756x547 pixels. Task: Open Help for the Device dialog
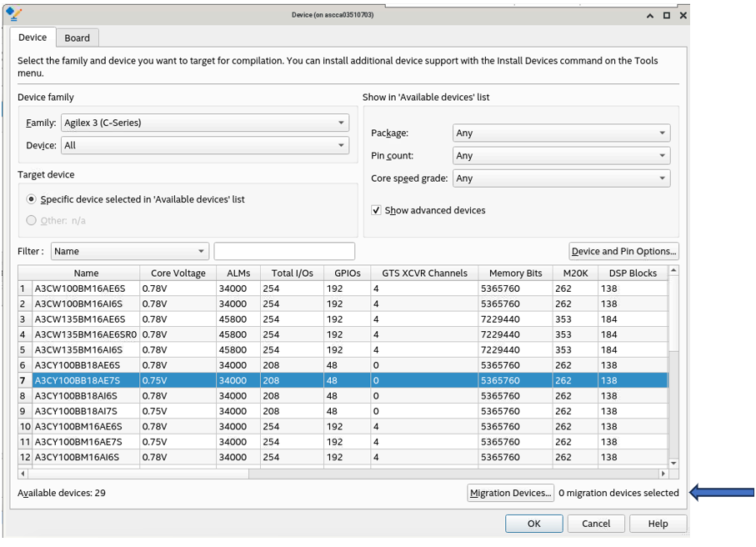(x=658, y=524)
